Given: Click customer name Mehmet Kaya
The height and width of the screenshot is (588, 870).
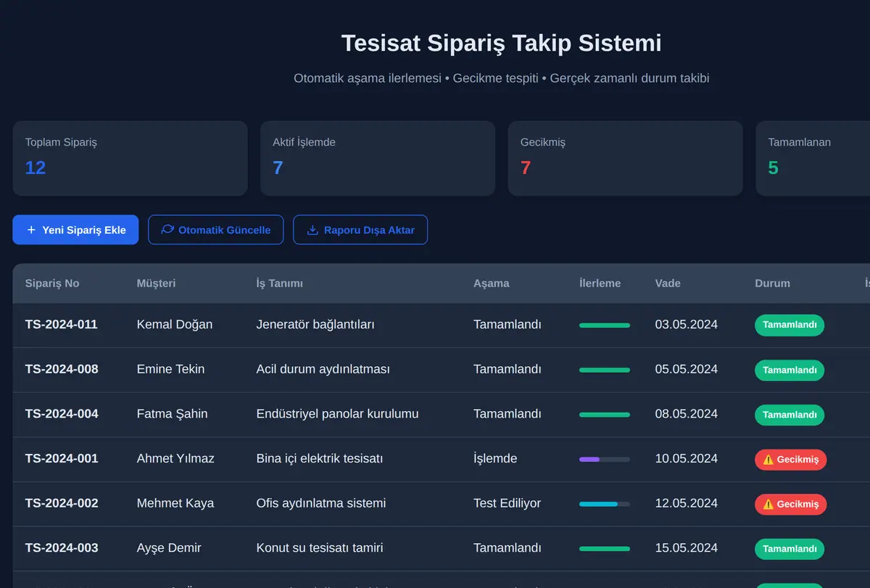Looking at the screenshot, I should (x=175, y=503).
